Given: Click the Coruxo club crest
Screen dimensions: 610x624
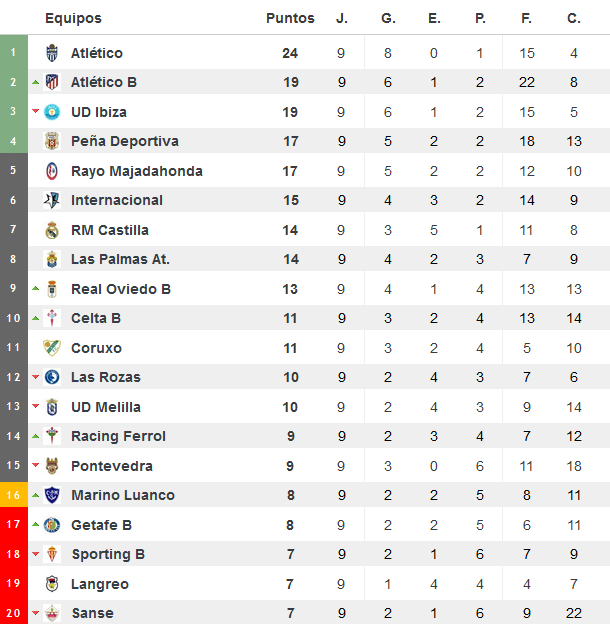Looking at the screenshot, I should point(52,348).
